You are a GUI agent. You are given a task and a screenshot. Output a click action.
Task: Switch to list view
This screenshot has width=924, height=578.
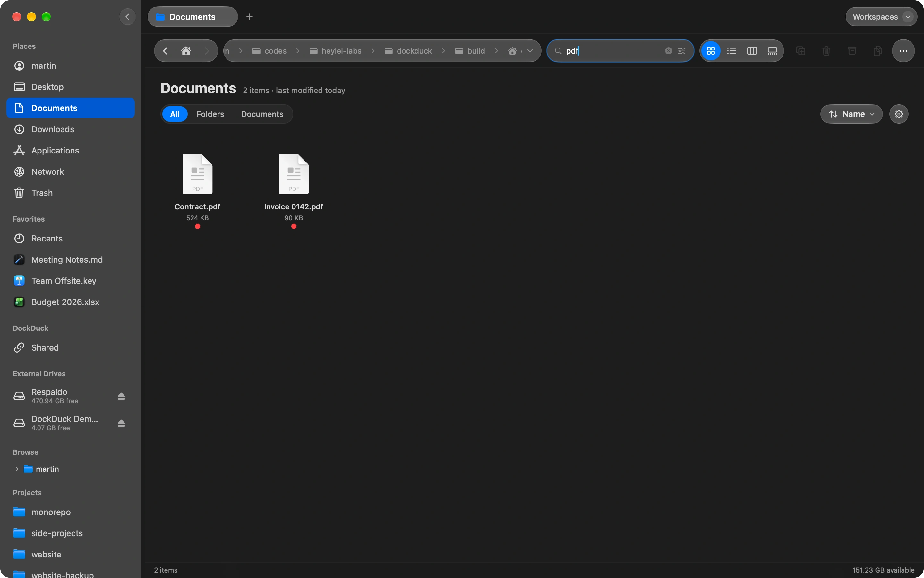[x=732, y=51]
